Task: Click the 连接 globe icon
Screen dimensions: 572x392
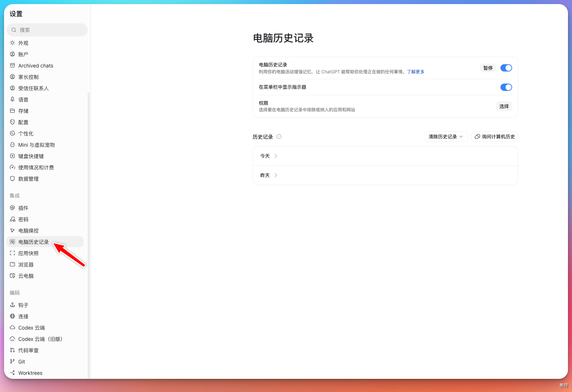Action: [12, 316]
